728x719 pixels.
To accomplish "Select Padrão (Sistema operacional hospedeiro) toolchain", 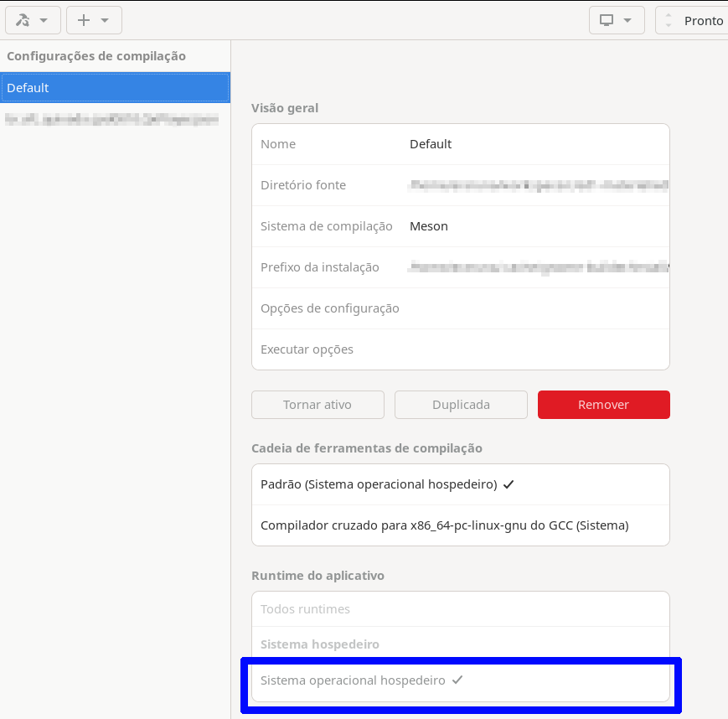I will 460,484.
